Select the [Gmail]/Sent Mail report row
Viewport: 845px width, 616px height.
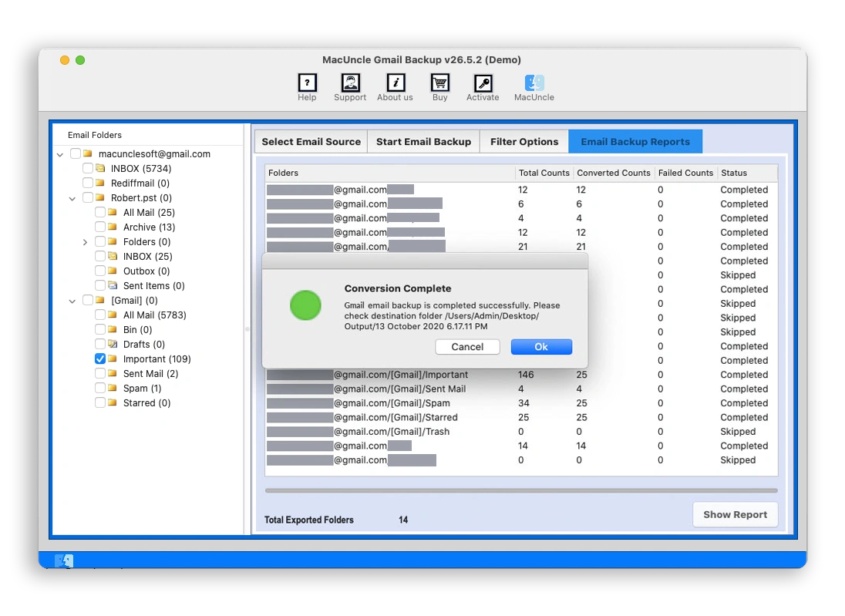click(x=521, y=389)
